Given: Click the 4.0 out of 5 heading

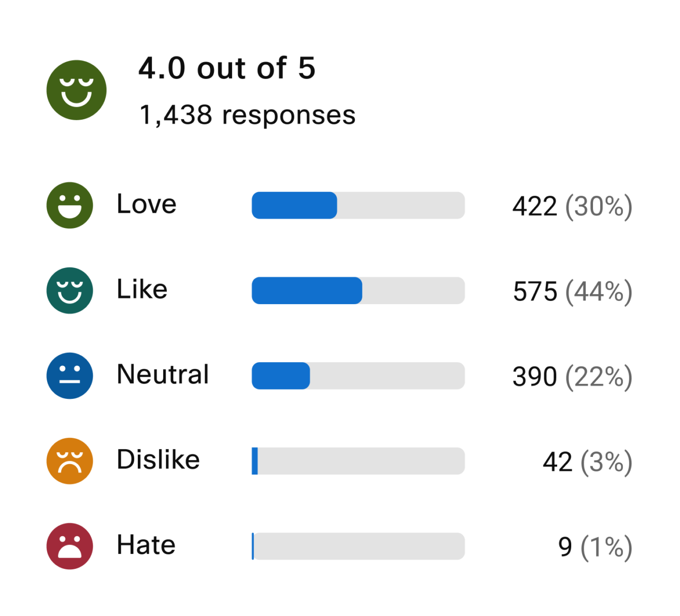Looking at the screenshot, I should click(x=227, y=68).
